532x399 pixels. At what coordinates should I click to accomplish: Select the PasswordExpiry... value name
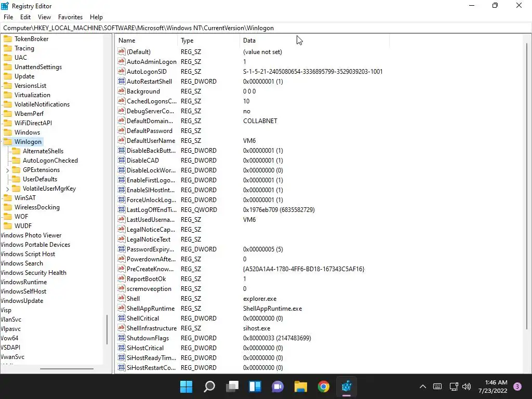[150, 249]
